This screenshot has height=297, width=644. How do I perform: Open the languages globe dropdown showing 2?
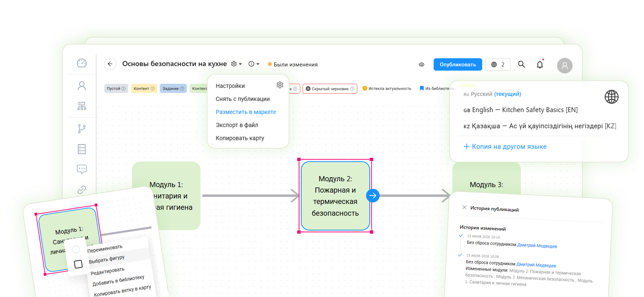click(x=498, y=64)
